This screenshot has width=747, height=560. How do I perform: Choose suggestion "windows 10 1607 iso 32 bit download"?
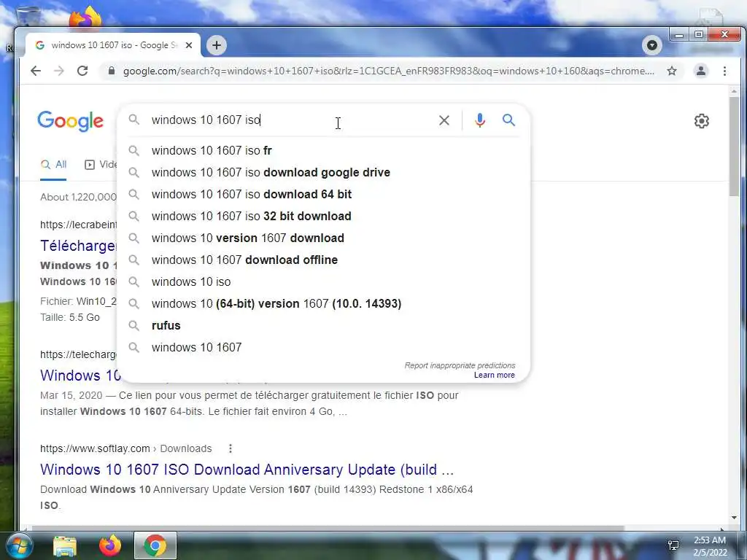(323, 216)
